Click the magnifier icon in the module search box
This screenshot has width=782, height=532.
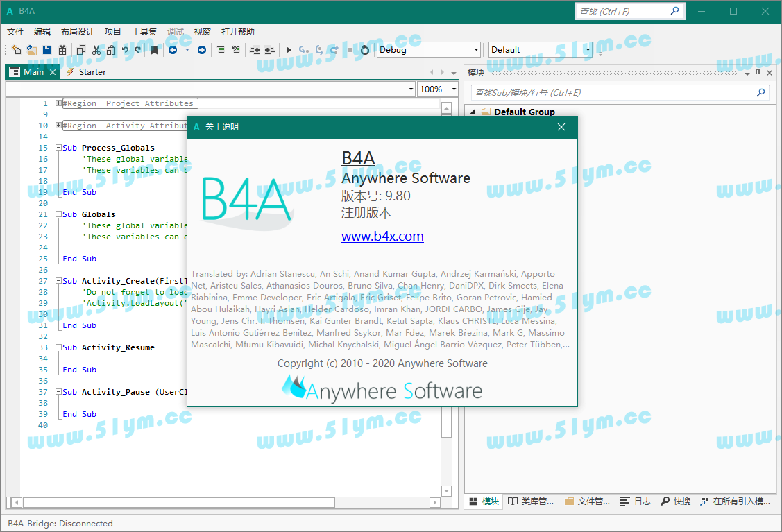pos(760,92)
